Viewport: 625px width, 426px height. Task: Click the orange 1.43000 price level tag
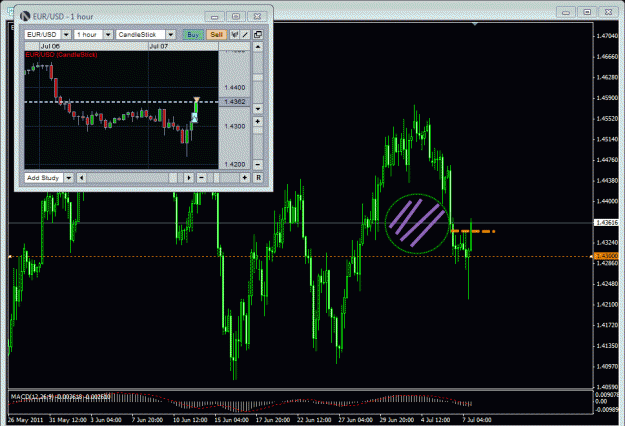(x=606, y=256)
